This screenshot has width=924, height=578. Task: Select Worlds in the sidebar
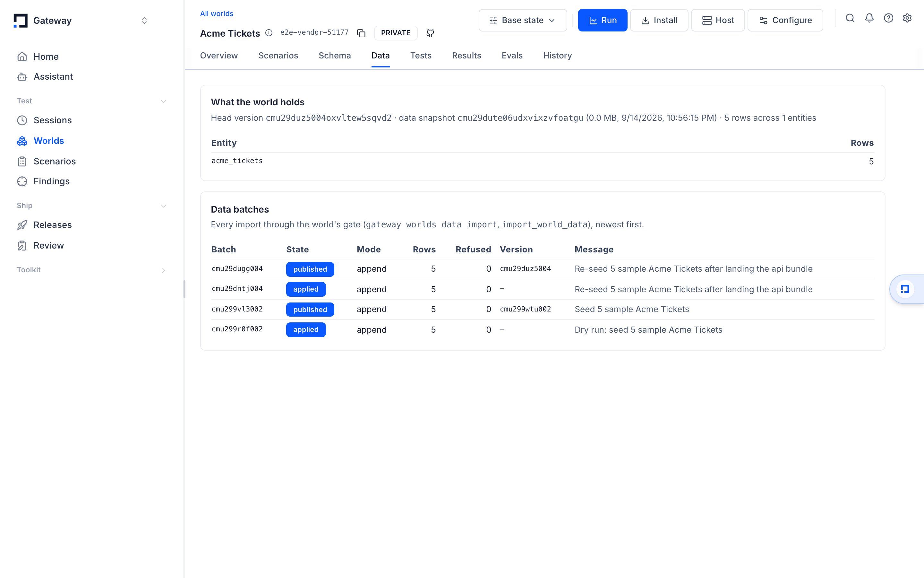click(40, 141)
